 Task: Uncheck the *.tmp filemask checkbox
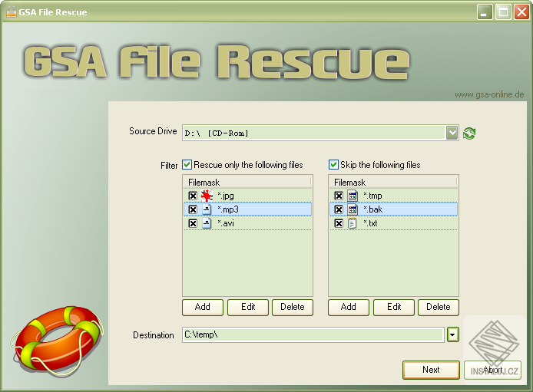(339, 196)
